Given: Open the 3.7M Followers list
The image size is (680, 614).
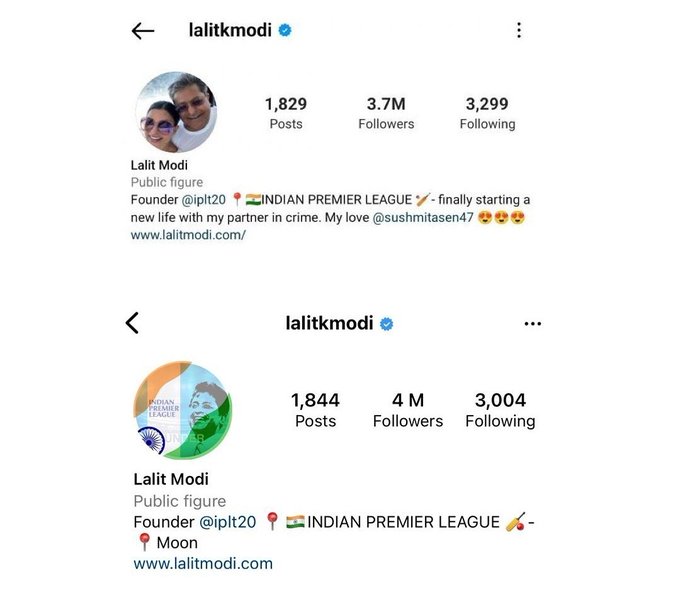Looking at the screenshot, I should 386,113.
